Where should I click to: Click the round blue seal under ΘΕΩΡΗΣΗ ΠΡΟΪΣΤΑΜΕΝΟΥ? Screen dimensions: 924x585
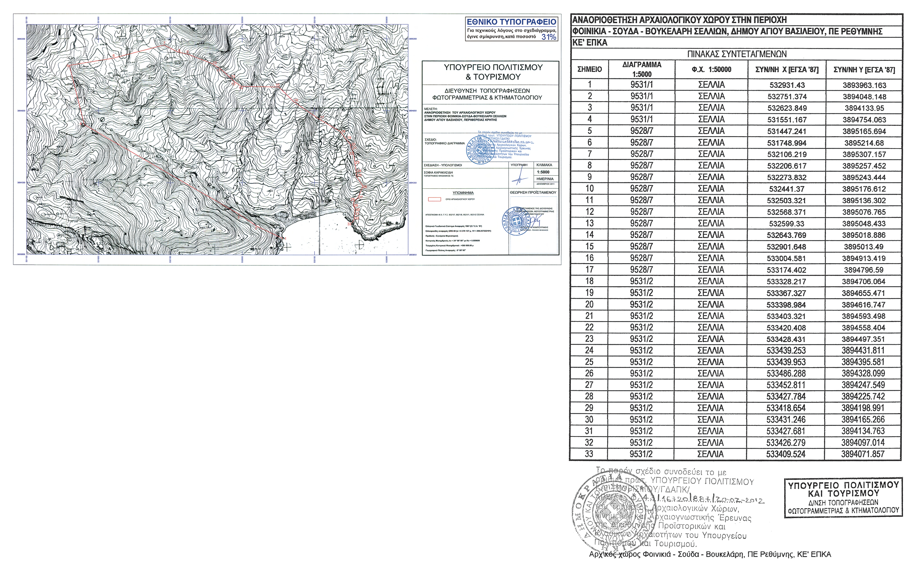click(x=517, y=221)
